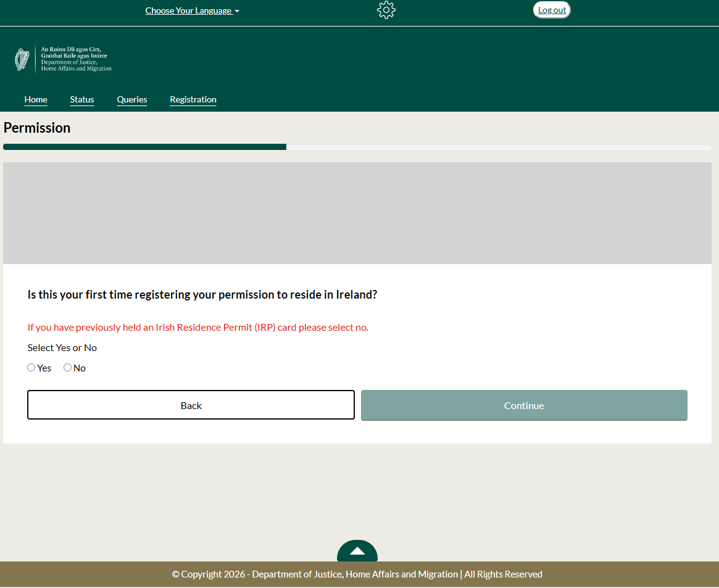Click the copyright footer text
719x588 pixels.
tap(357, 574)
